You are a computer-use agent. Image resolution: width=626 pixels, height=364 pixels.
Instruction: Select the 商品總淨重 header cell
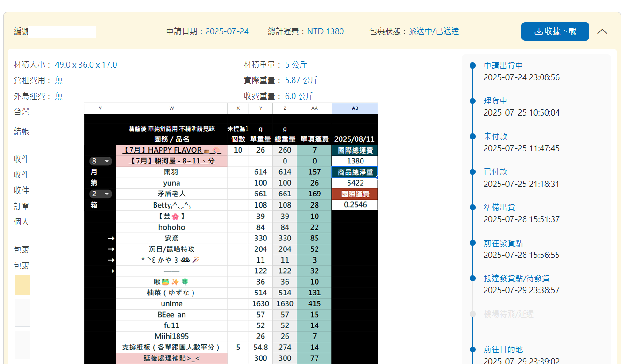[355, 172]
